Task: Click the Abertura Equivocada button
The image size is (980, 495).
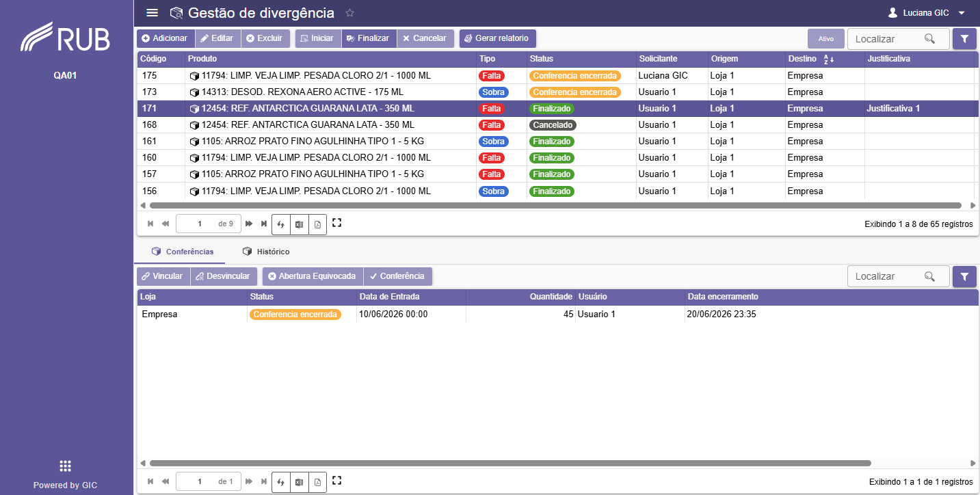Action: pos(313,276)
